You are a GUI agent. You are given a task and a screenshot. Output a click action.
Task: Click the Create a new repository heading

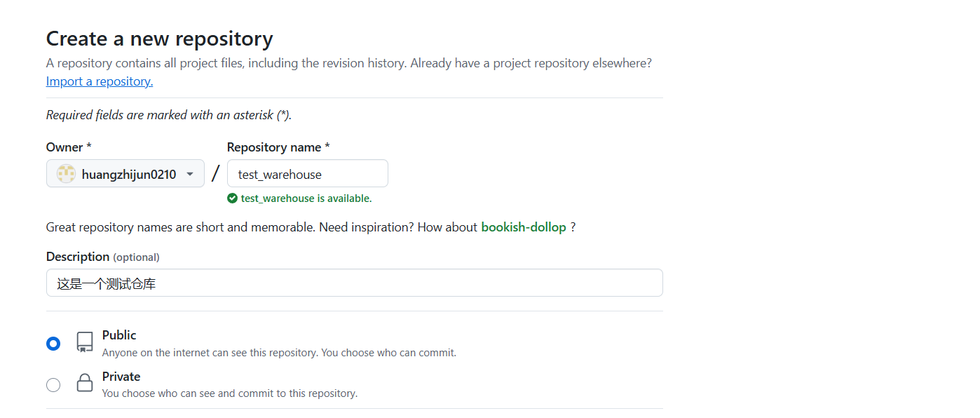tap(160, 39)
